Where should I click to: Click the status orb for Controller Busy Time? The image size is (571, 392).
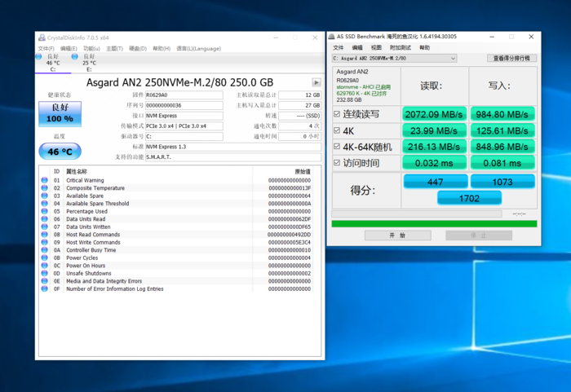pyautogui.click(x=44, y=250)
